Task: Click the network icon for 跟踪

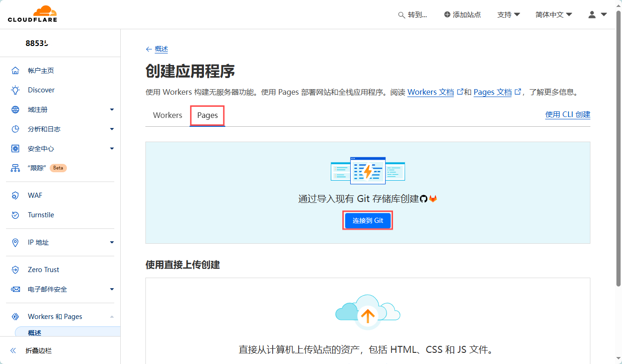Action: point(15,168)
